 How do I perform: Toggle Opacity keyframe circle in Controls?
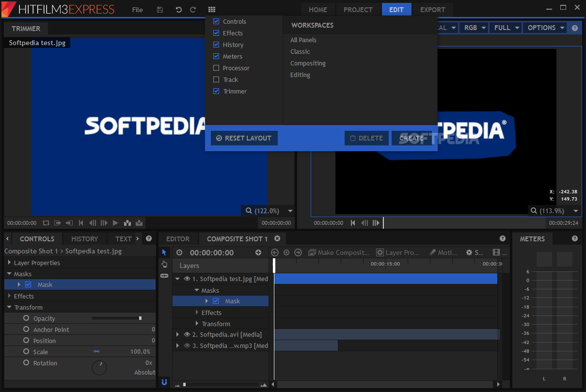click(26, 318)
